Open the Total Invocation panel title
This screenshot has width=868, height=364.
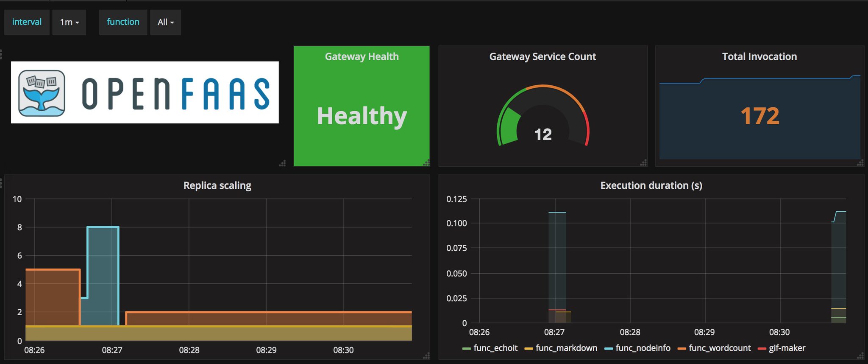point(759,56)
